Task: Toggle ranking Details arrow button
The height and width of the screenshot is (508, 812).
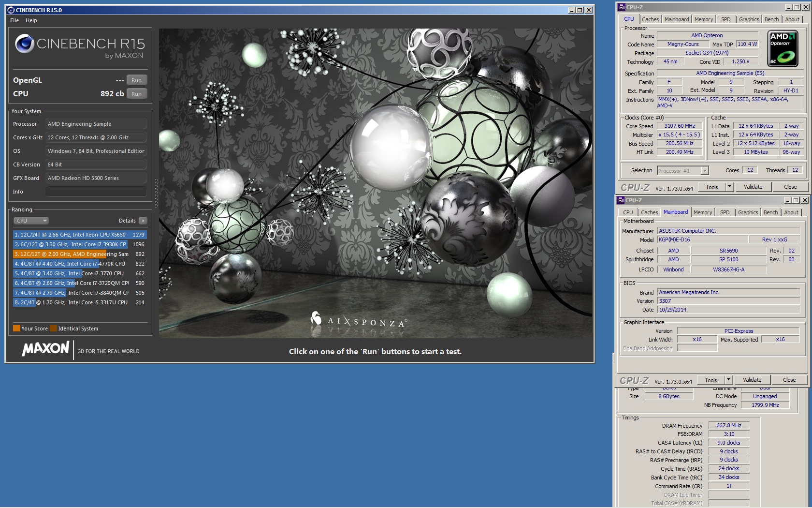Action: (143, 221)
